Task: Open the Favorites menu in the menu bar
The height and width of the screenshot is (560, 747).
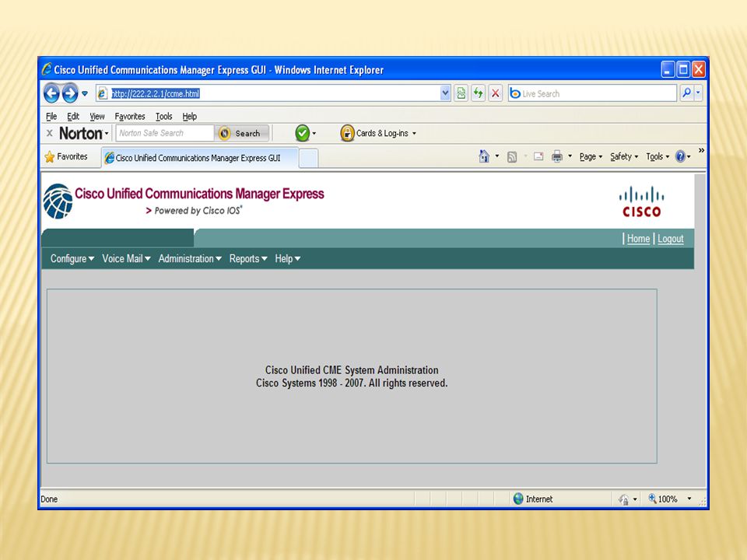Action: click(x=130, y=116)
